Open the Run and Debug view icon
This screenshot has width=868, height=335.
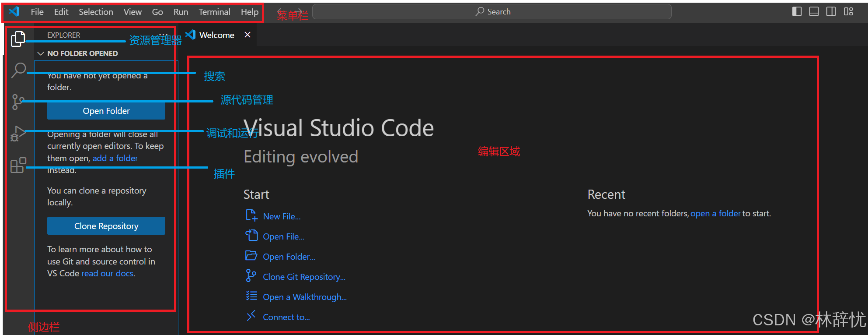(18, 134)
